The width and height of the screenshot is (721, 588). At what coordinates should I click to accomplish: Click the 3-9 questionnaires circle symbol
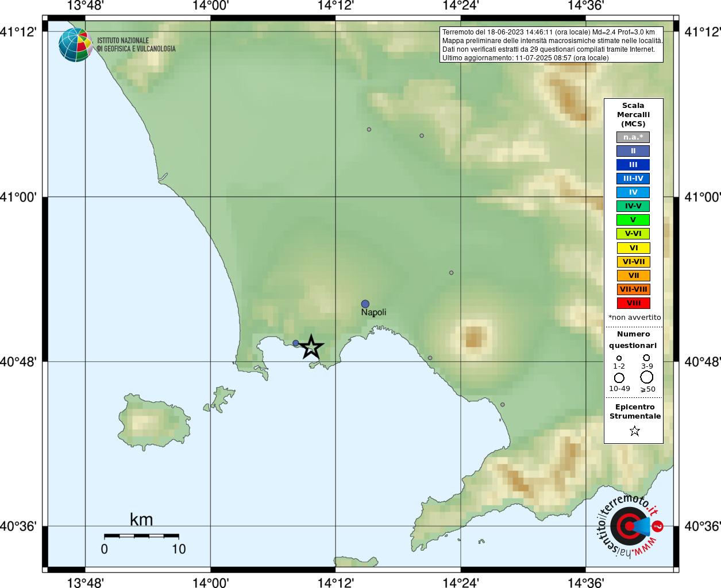tap(646, 357)
